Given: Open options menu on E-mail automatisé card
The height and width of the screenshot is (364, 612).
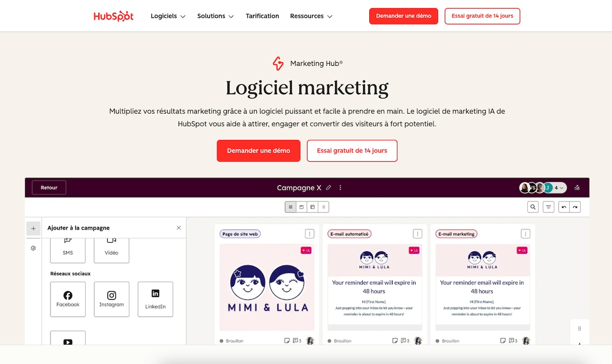Looking at the screenshot, I should (418, 233).
